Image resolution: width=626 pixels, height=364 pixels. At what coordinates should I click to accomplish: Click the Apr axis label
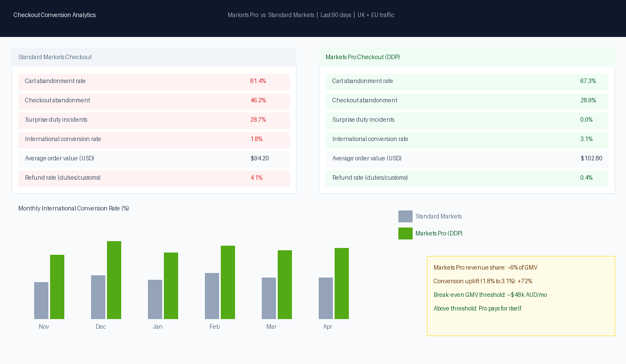[x=328, y=326]
